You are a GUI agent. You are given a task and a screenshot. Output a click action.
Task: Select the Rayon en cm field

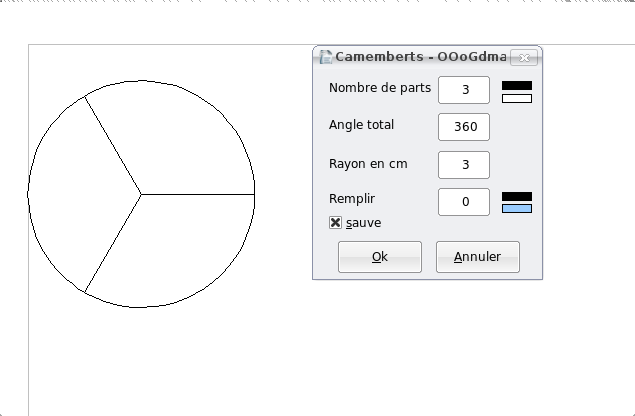pyautogui.click(x=463, y=164)
